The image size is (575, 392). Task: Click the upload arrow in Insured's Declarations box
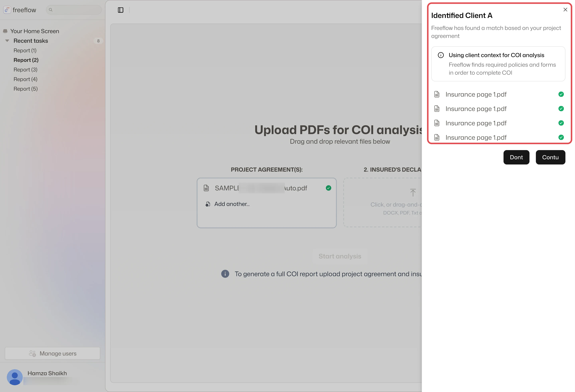413,193
